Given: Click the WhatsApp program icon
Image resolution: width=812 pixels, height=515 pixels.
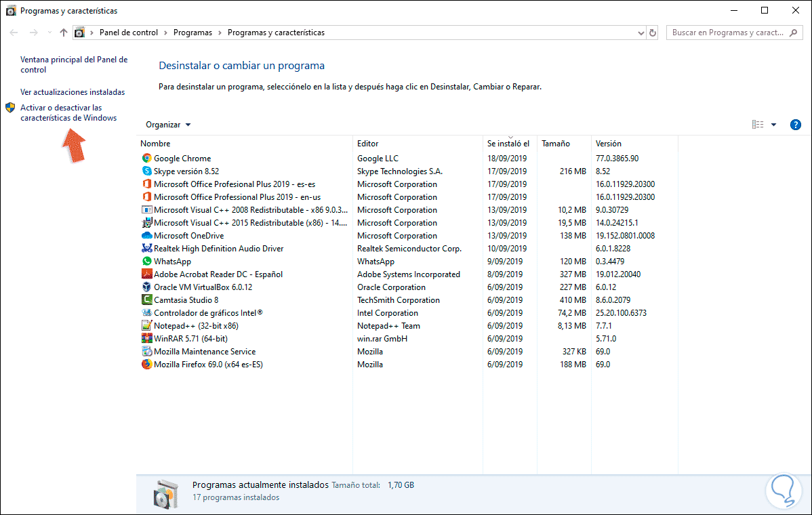Looking at the screenshot, I should coord(146,262).
